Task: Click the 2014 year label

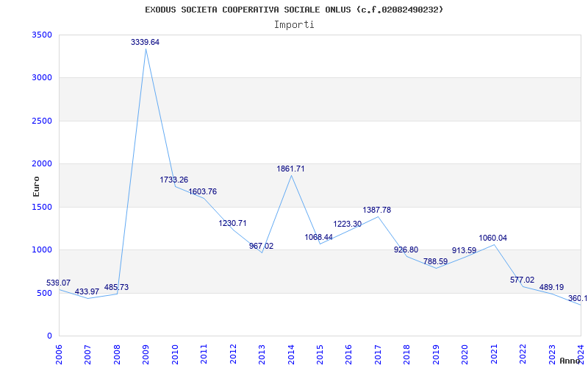Action: (x=291, y=355)
